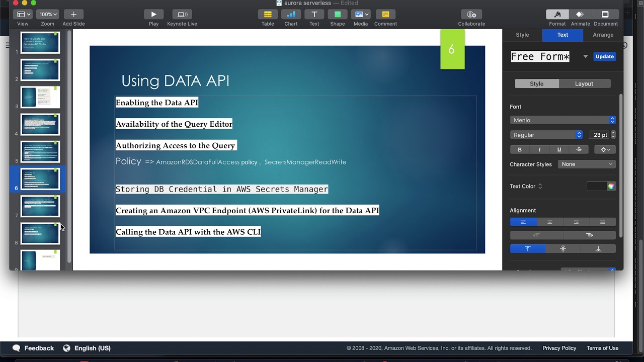Open the Media dropdown
The width and height of the screenshot is (644, 362).
361,15
